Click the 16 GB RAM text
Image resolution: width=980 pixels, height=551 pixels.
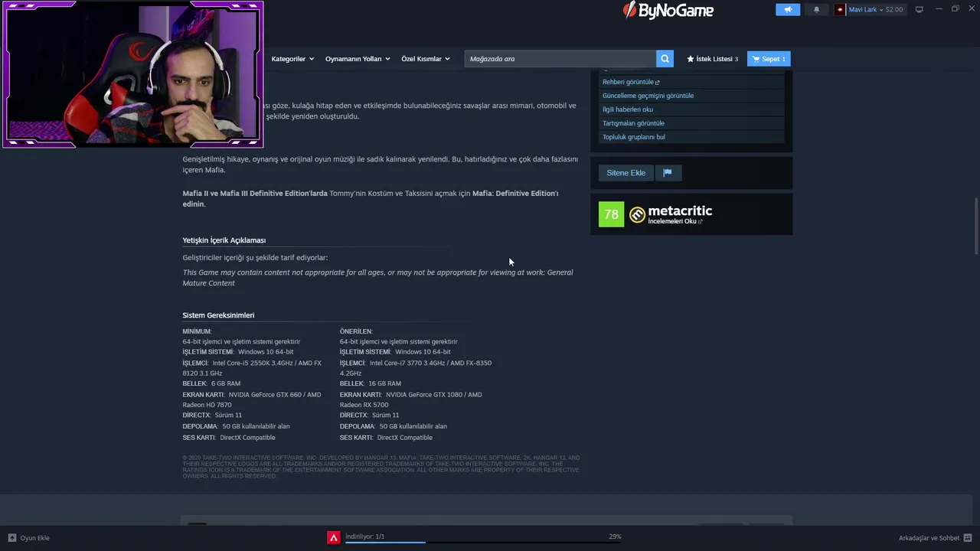385,383
